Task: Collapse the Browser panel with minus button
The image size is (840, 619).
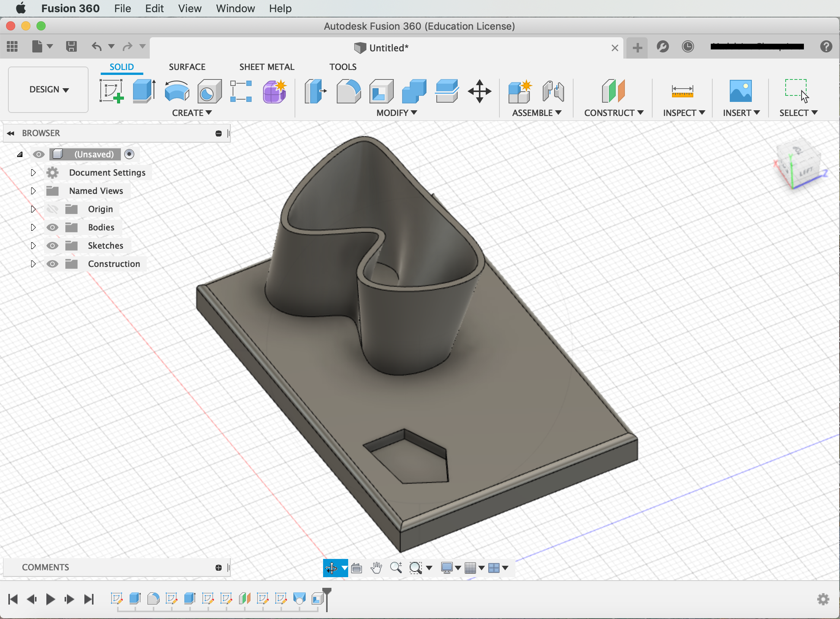Action: click(x=219, y=133)
